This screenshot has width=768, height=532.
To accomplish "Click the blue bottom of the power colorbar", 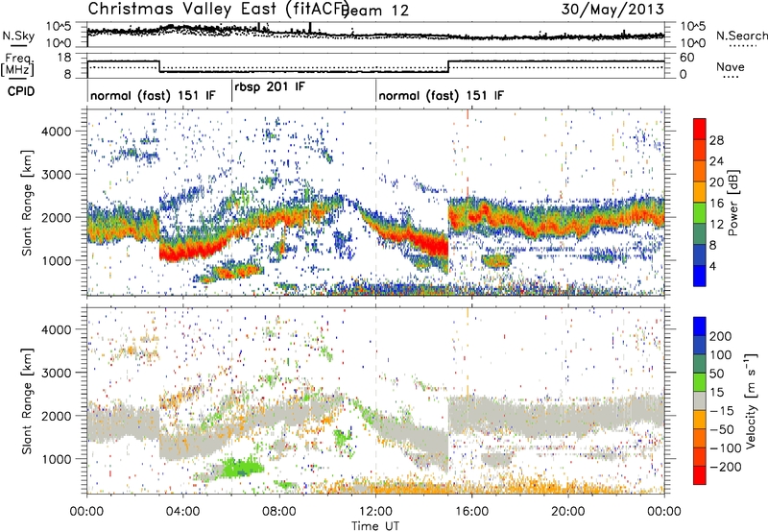I will (x=700, y=277).
